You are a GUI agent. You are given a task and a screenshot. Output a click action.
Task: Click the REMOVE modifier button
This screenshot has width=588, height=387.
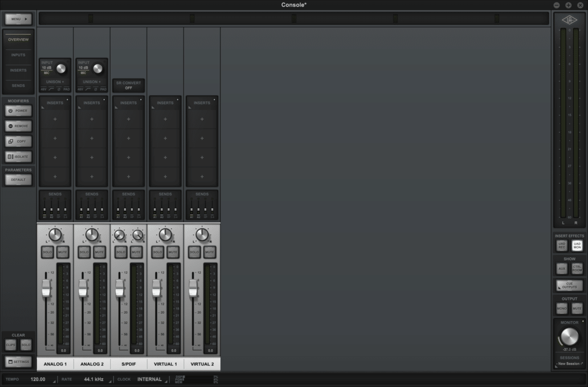tap(19, 126)
